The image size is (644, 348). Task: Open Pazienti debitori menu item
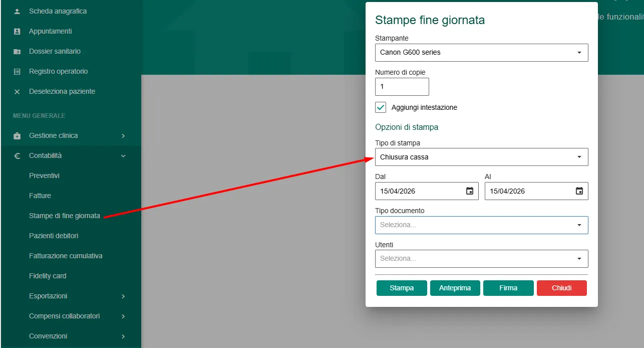coord(54,236)
